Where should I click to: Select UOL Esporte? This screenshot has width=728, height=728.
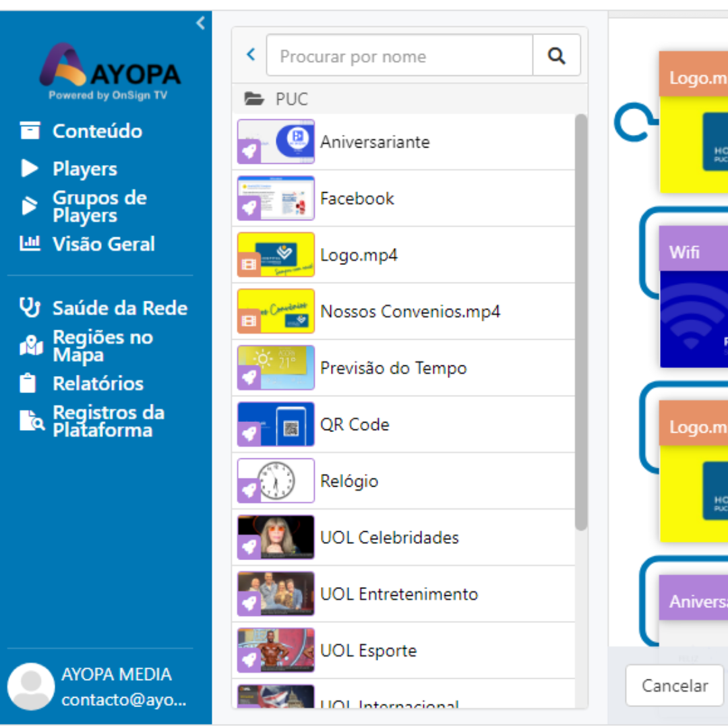coord(404,650)
